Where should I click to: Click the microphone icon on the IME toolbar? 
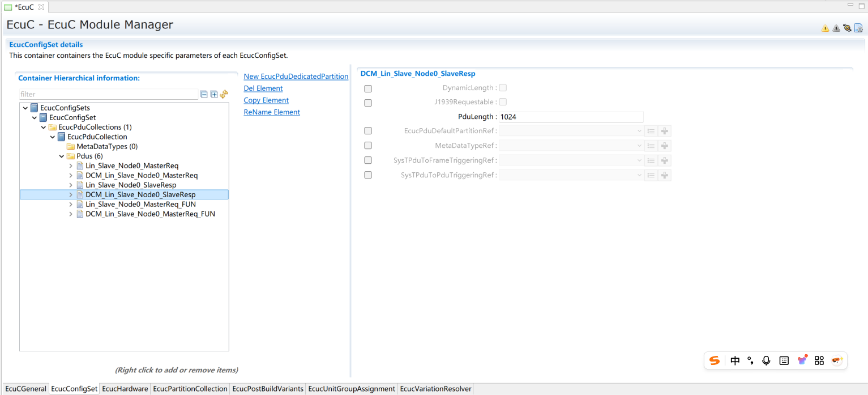(766, 360)
